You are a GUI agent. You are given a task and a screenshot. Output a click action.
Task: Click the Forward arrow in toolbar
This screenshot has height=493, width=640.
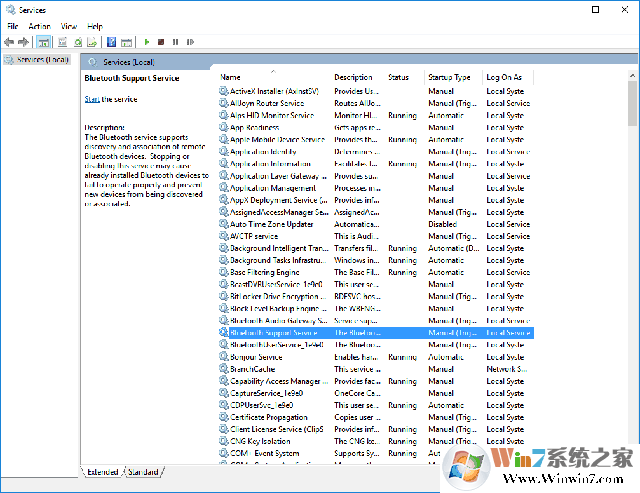(23, 42)
